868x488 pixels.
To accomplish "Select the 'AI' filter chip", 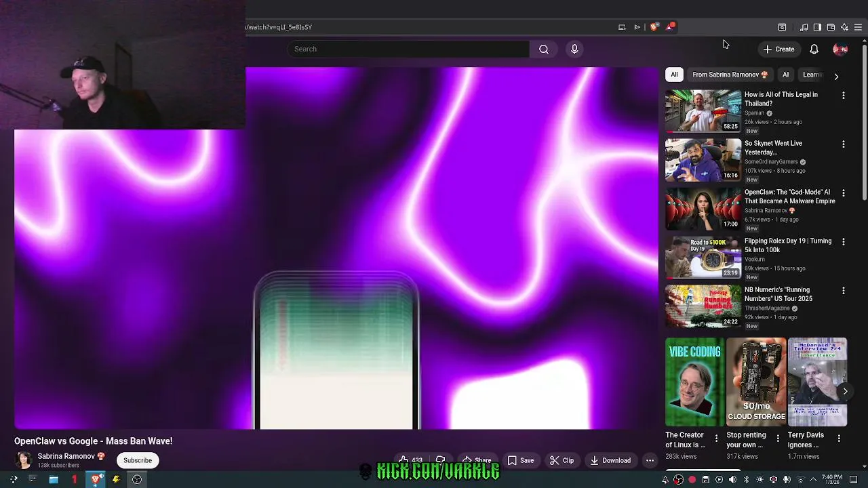I will tap(785, 75).
